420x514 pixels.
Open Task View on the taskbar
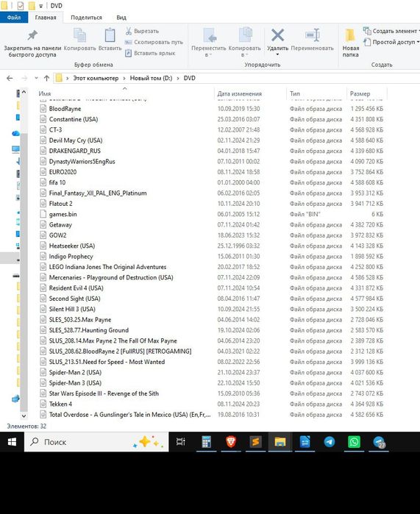[181, 442]
